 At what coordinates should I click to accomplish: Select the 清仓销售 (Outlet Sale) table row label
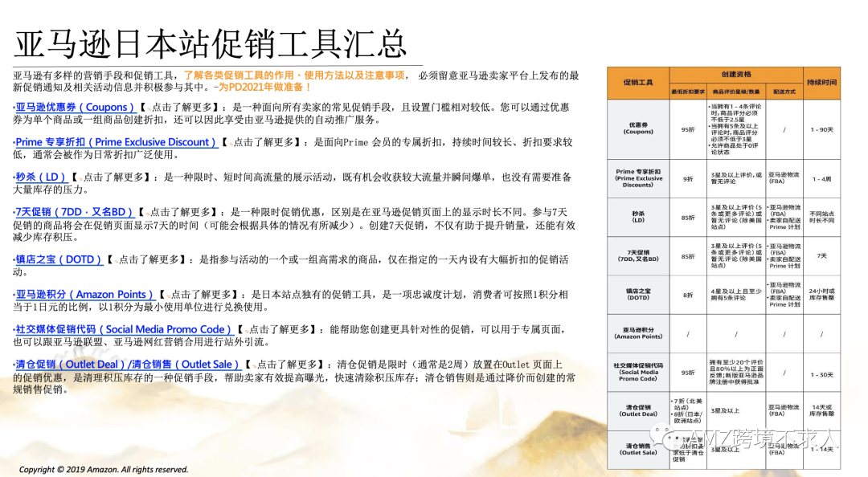click(x=637, y=449)
